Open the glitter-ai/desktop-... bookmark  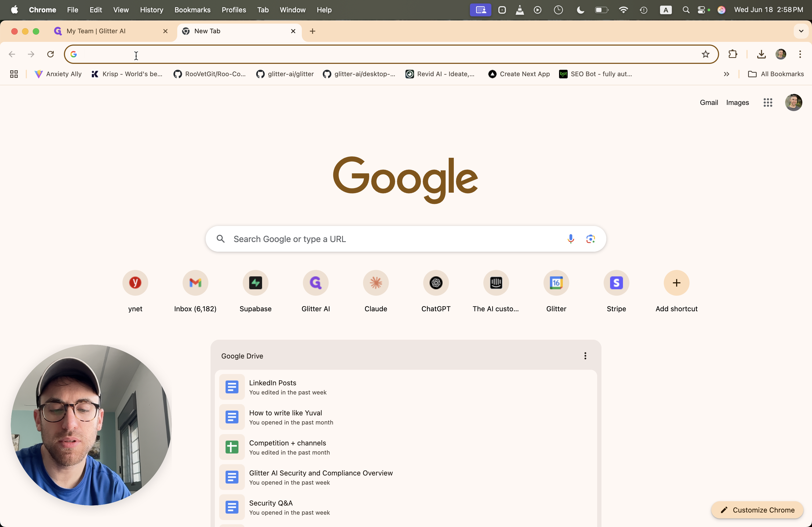[x=359, y=74]
